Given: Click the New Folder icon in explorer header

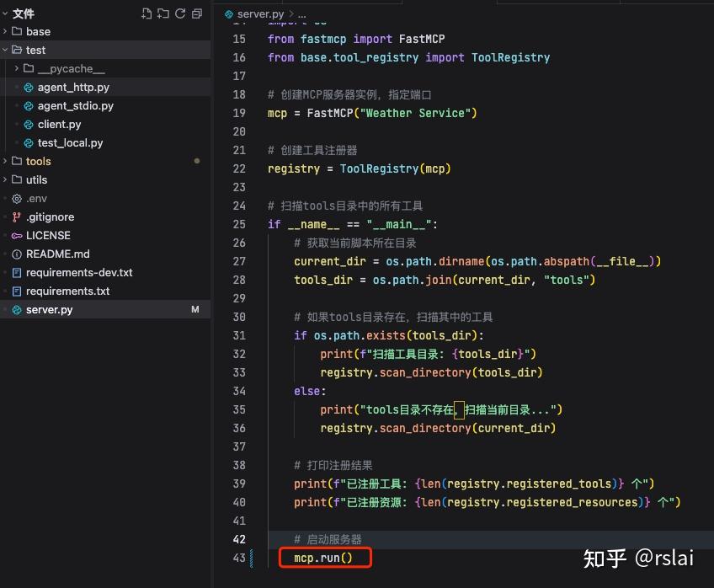Looking at the screenshot, I should pos(163,13).
